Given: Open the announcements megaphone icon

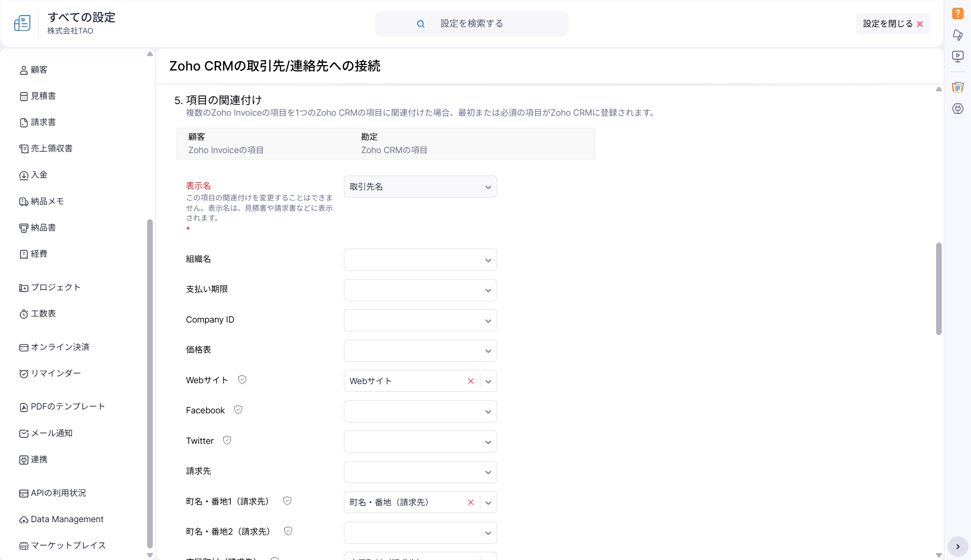Looking at the screenshot, I should point(958,35).
